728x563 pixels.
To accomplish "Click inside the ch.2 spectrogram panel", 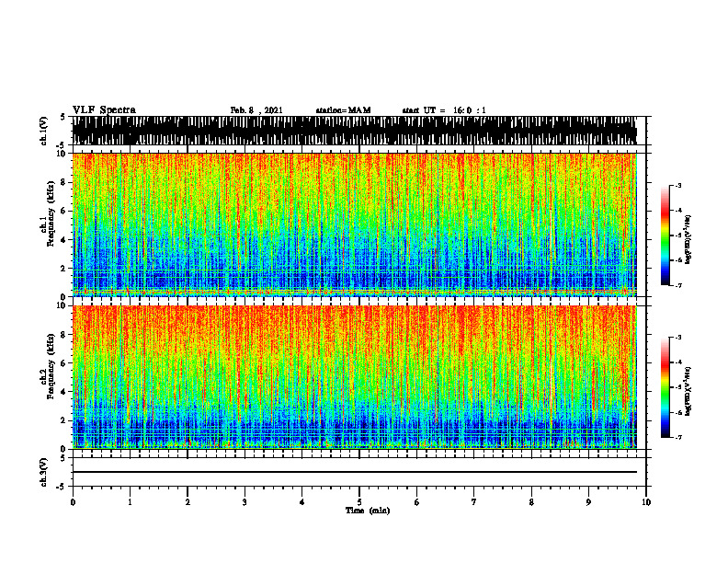I will (x=354, y=377).
